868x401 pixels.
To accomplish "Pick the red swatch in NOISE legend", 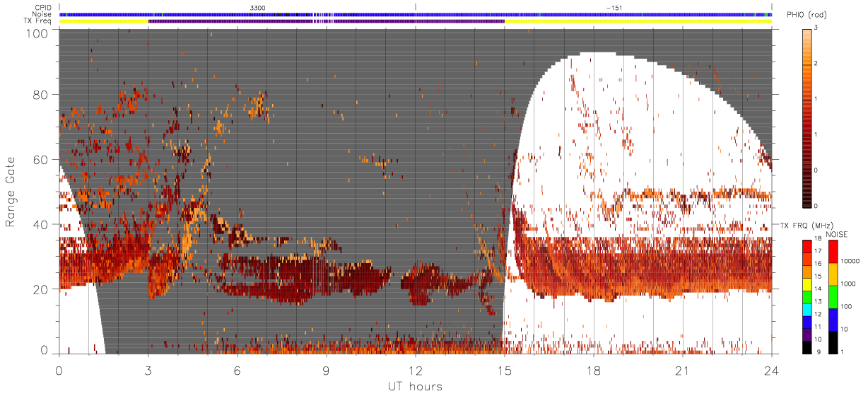I will (833, 252).
